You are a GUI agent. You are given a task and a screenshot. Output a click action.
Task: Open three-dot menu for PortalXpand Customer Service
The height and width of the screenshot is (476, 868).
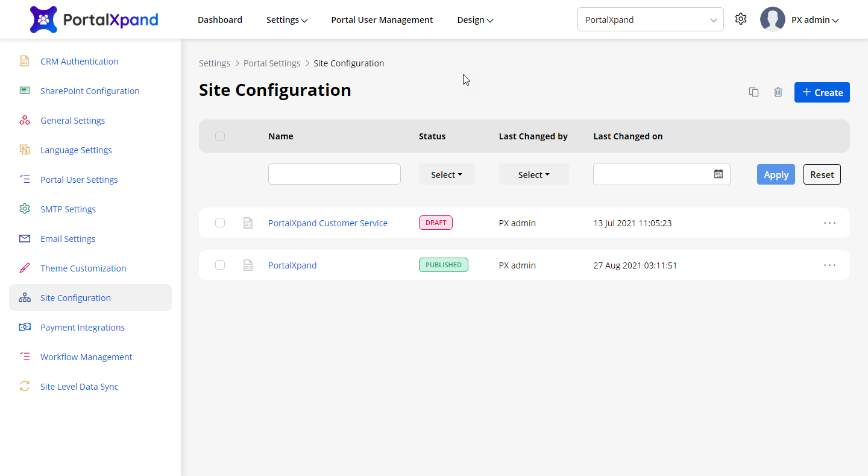[x=829, y=223]
